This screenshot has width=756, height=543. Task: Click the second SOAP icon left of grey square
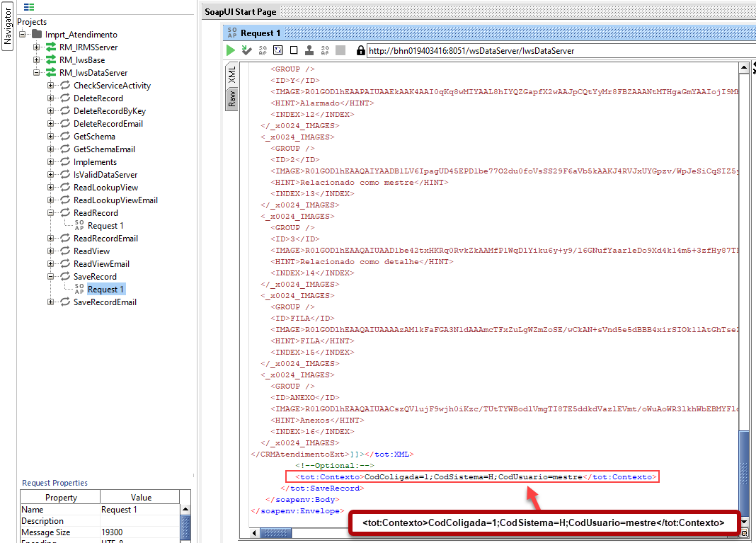(325, 50)
